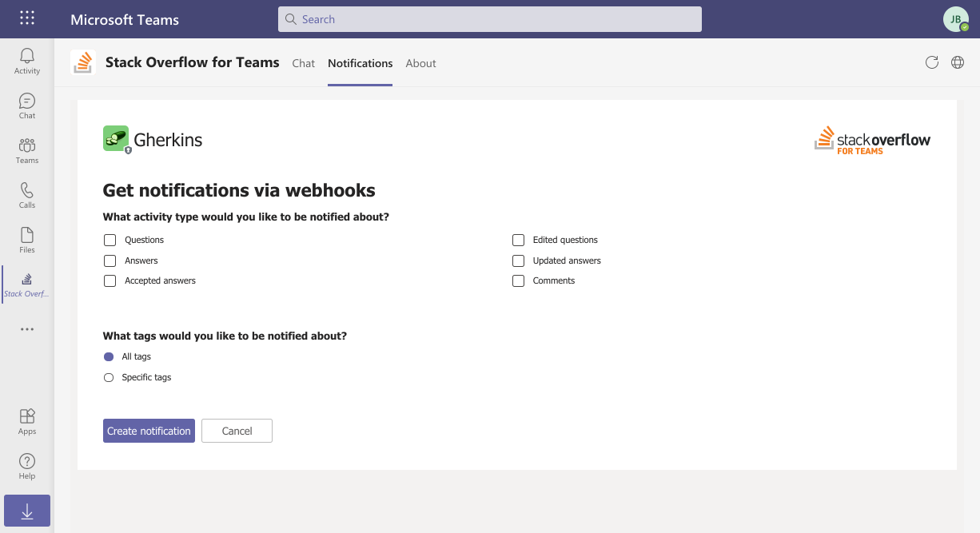Enable the Questions checkbox
This screenshot has height=533, width=980.
point(110,240)
